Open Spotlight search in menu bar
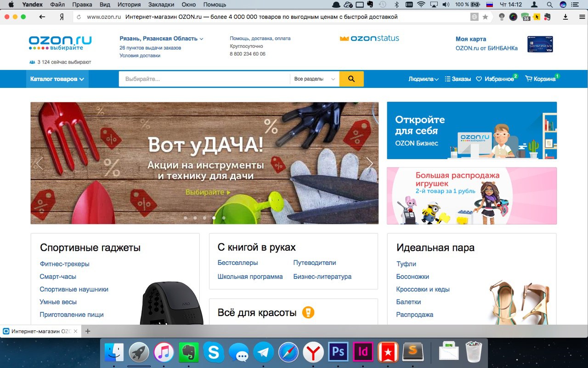Viewport: 588px width, 368px height. point(549,5)
